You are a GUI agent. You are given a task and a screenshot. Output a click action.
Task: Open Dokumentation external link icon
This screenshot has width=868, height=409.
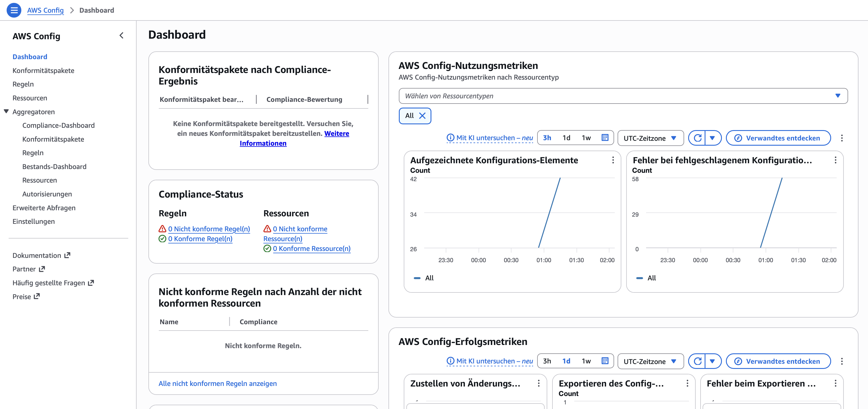coord(67,255)
